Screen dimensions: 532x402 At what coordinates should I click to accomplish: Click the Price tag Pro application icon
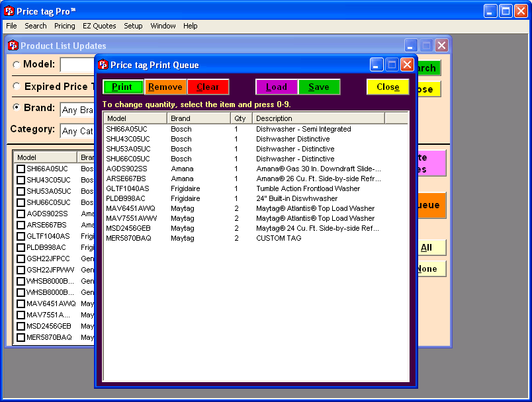pyautogui.click(x=7, y=11)
